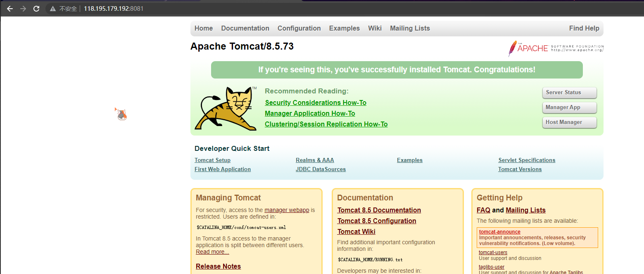The image size is (644, 274).
Task: Open Tomcat 8.5 Documentation link
Action: click(379, 210)
